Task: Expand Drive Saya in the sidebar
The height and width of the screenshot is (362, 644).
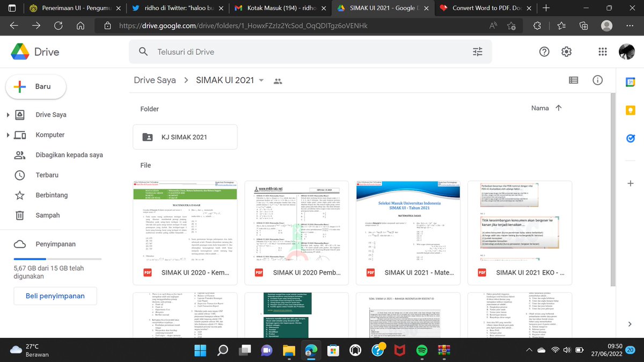Action: [x=8, y=114]
